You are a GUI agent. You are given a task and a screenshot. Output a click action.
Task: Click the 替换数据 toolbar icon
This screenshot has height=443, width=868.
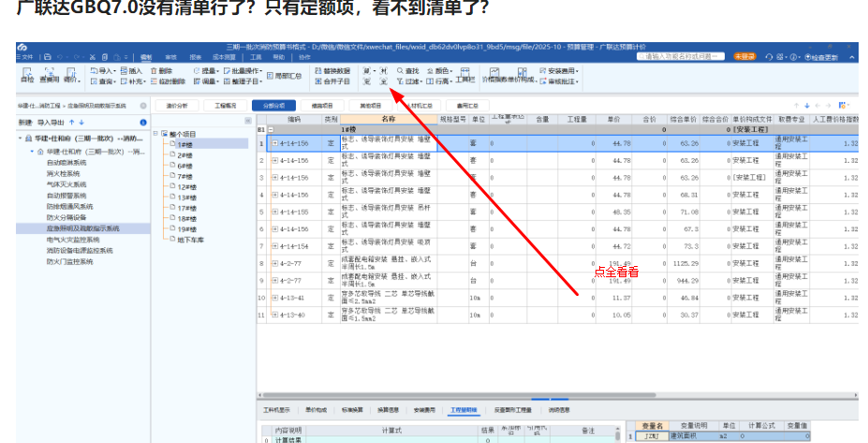(332, 71)
